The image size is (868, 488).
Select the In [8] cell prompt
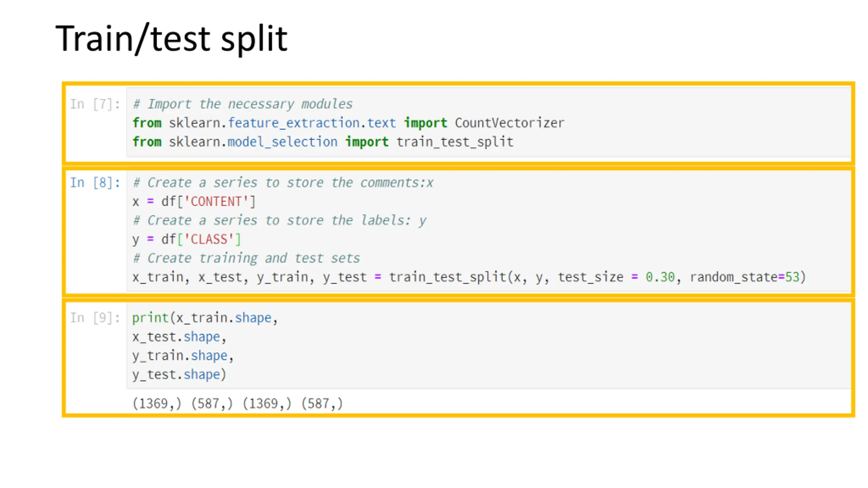point(95,183)
